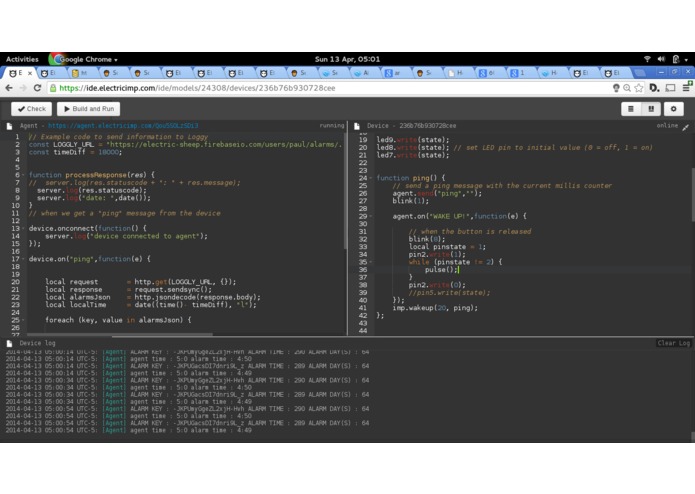The image size is (695, 494).
Task: Click the cast screen extension icon
Action: pyautogui.click(x=671, y=88)
